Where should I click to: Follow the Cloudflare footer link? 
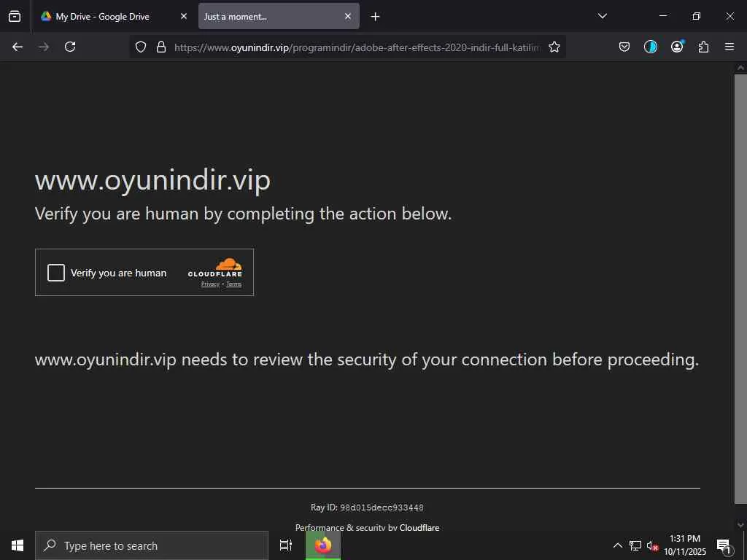point(419,527)
